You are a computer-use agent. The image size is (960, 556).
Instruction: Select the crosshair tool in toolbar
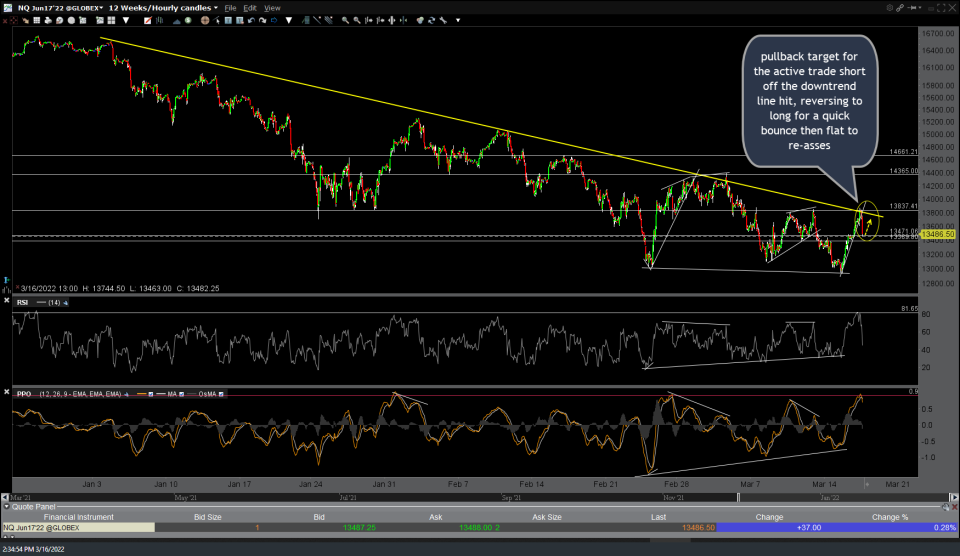(13, 20)
